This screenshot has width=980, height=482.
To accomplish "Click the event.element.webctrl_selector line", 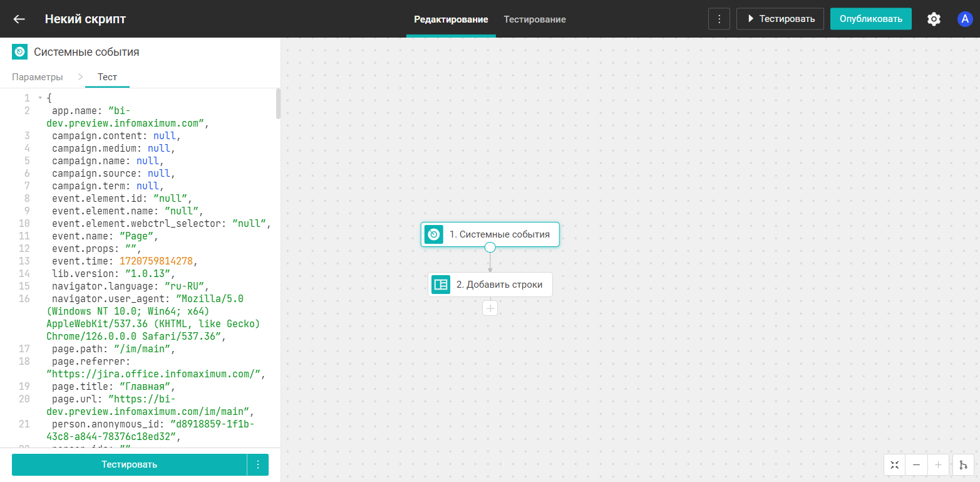I will coord(161,224).
